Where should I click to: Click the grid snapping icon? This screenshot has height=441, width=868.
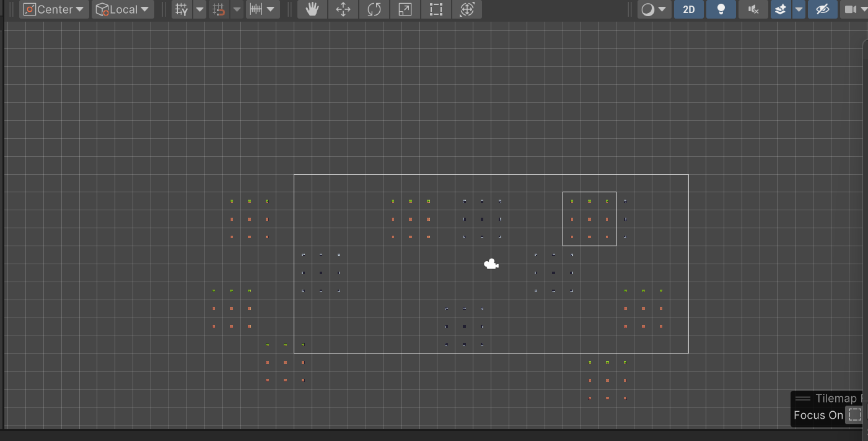point(218,9)
